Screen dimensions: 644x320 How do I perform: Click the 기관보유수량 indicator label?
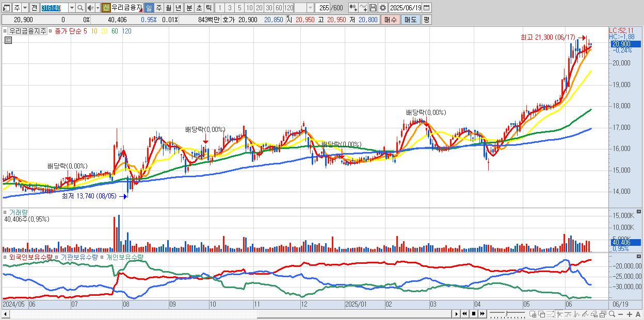click(x=79, y=257)
